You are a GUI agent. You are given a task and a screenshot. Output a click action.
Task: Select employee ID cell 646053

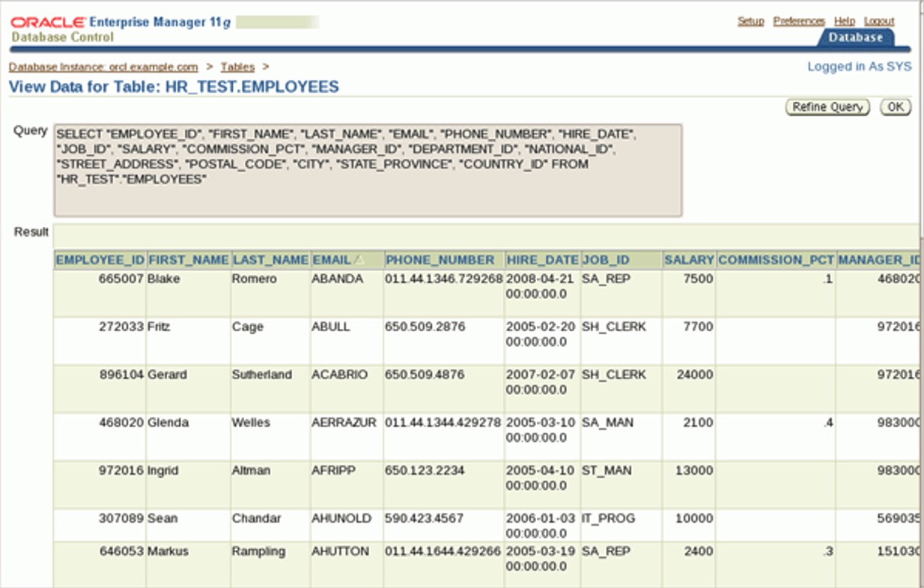121,551
